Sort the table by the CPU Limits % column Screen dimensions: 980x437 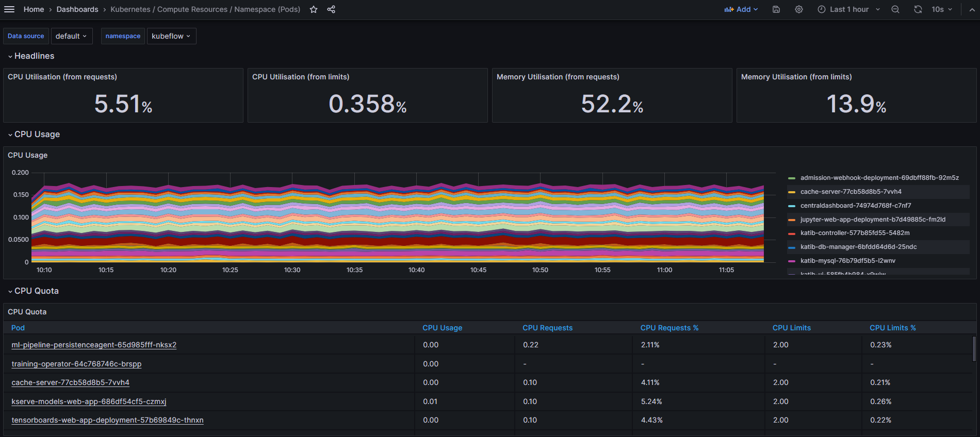click(x=893, y=328)
